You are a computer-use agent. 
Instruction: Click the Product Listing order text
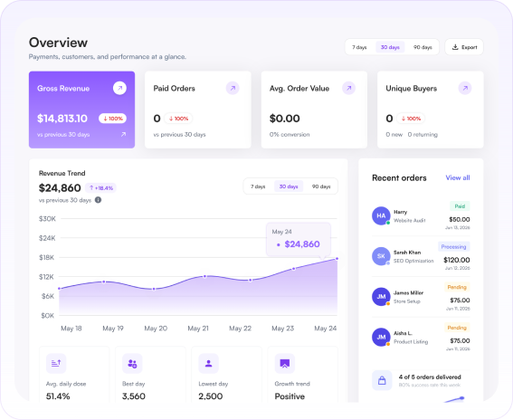pyautogui.click(x=411, y=342)
